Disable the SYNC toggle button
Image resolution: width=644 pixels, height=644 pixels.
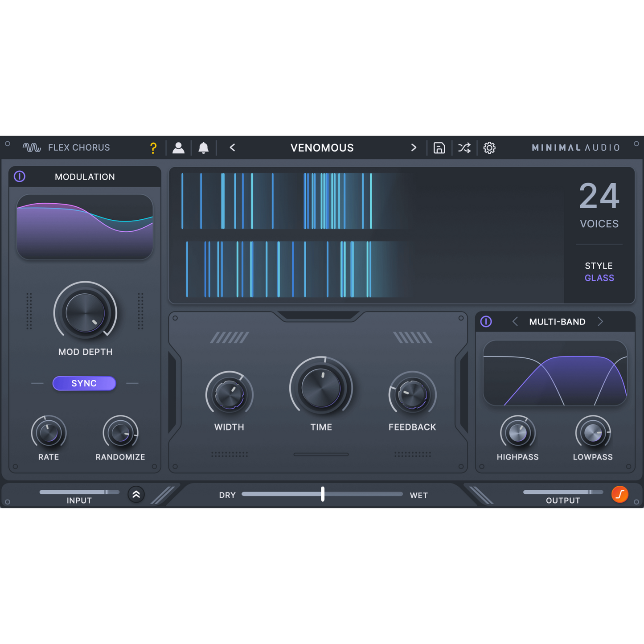pos(84,383)
